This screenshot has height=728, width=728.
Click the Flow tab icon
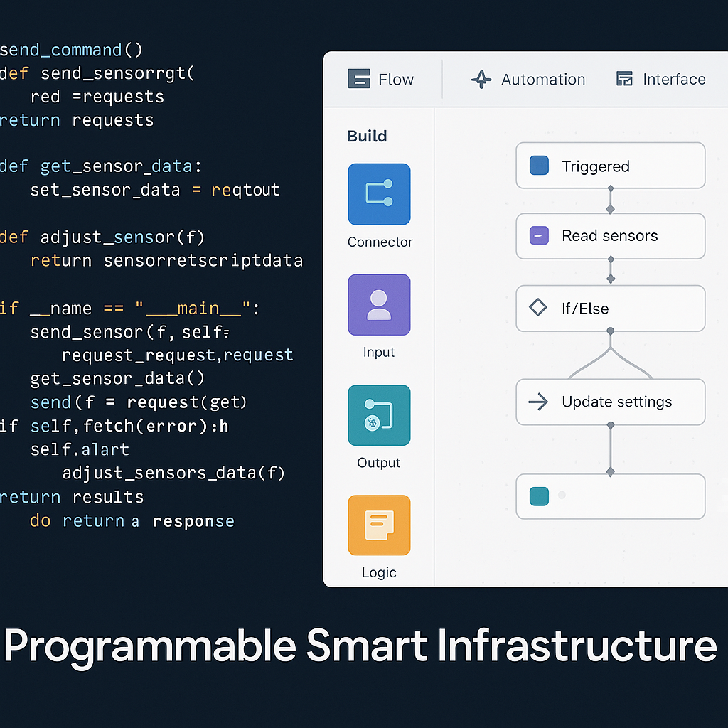tap(359, 79)
